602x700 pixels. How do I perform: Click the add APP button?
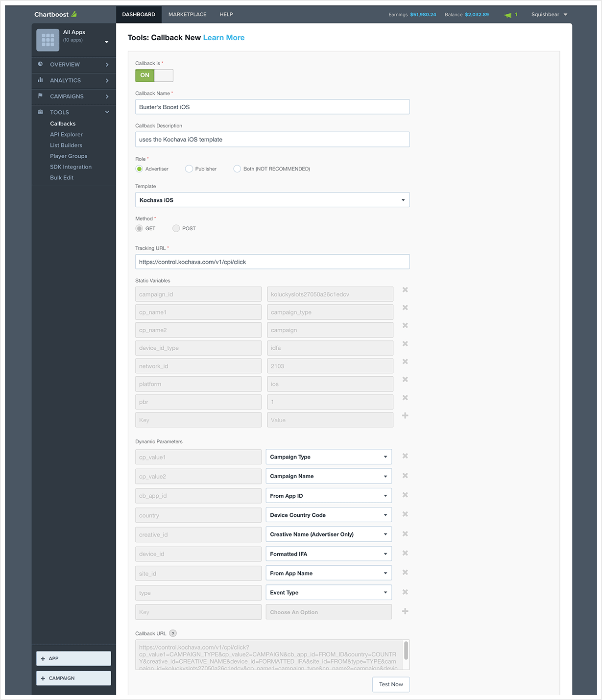tap(73, 658)
